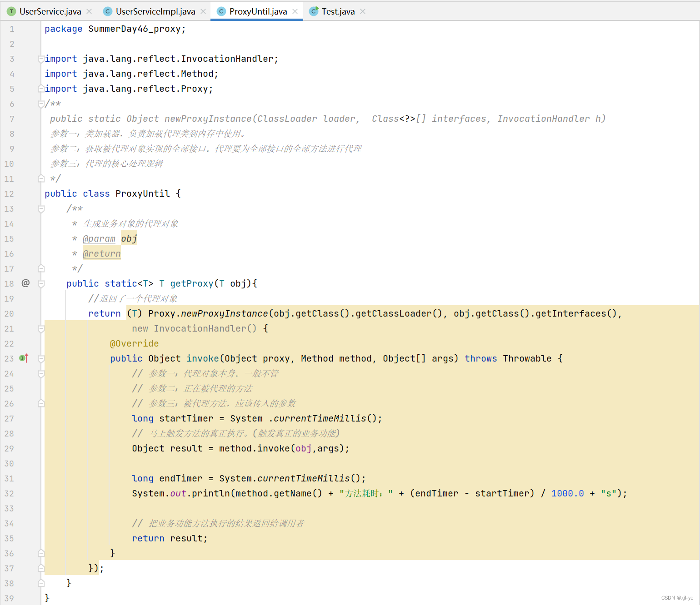
Task: Close the Test.java tab
Action: click(x=363, y=11)
